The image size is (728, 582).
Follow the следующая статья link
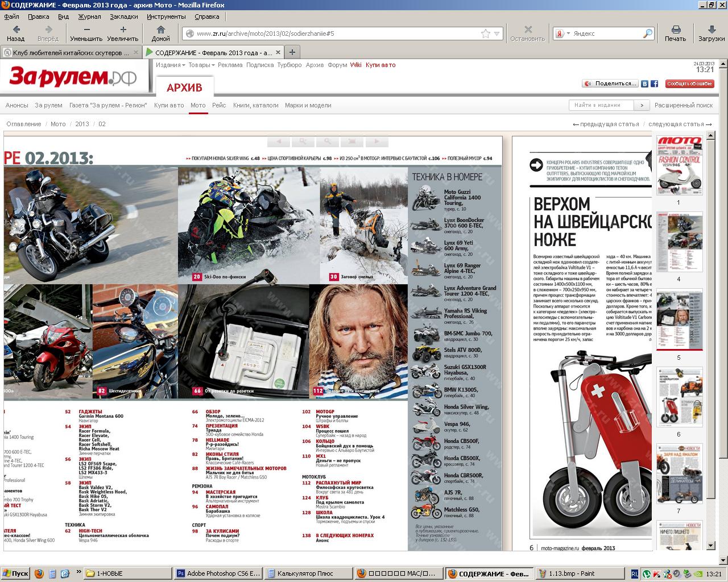[x=680, y=124]
